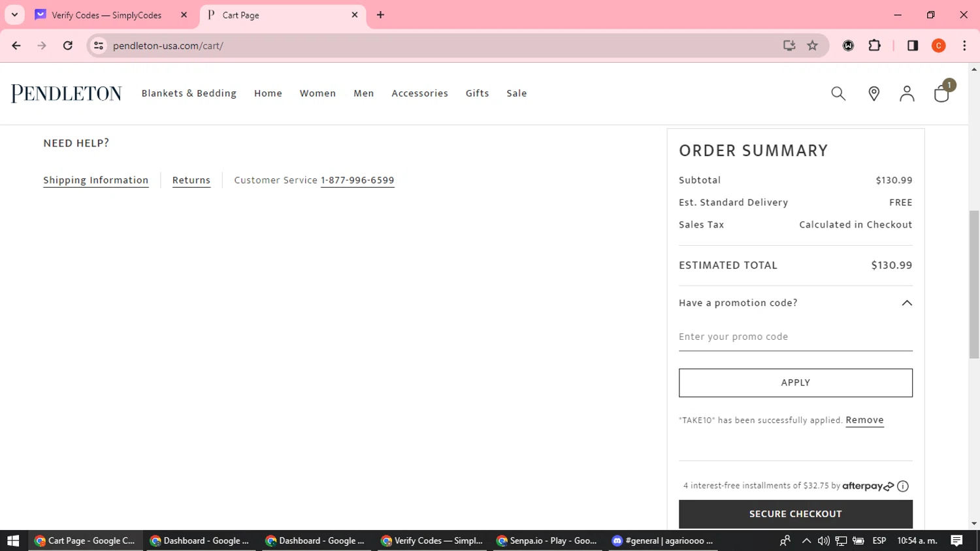Image resolution: width=980 pixels, height=551 pixels.
Task: Click the browser forward arrow
Action: click(42, 46)
